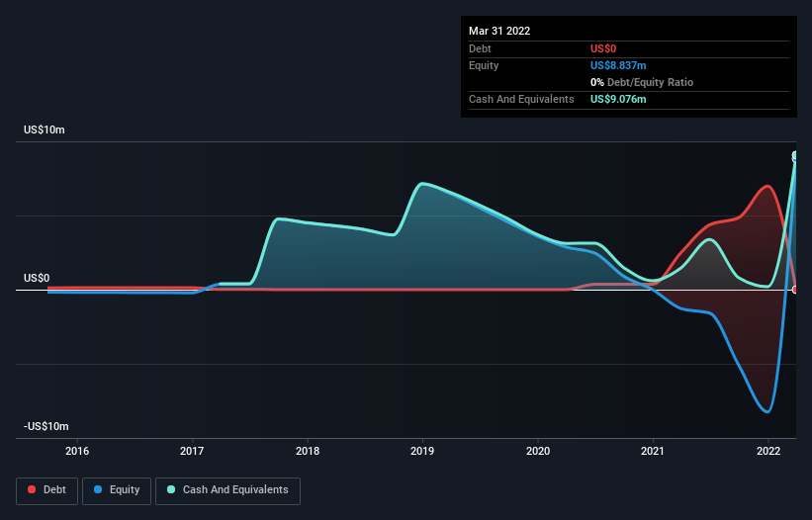Click the 2019 x-axis label
Screen dimensions: 812x520
click(422, 451)
